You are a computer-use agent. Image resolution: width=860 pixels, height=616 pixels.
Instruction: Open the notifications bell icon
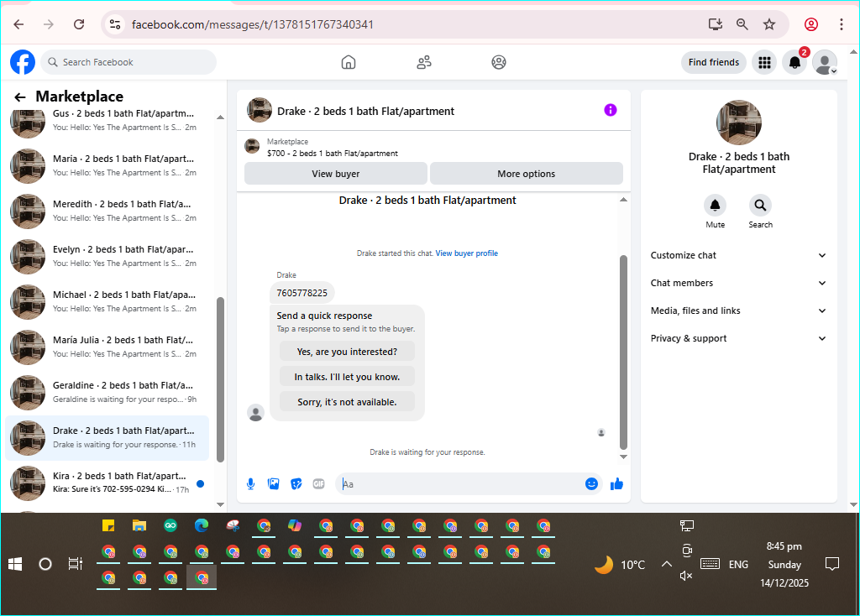(x=794, y=62)
